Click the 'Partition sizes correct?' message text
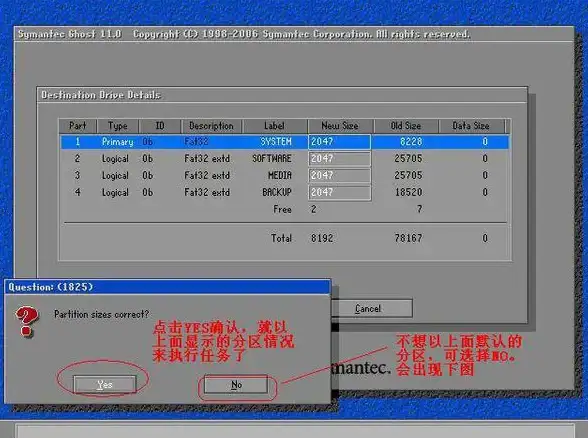The image size is (588, 438). 102,314
